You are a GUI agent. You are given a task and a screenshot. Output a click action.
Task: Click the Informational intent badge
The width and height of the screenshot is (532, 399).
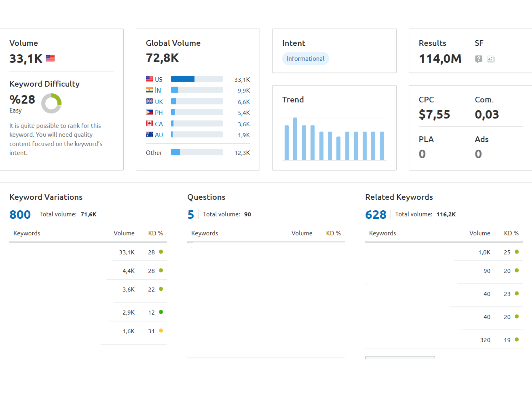pyautogui.click(x=305, y=59)
